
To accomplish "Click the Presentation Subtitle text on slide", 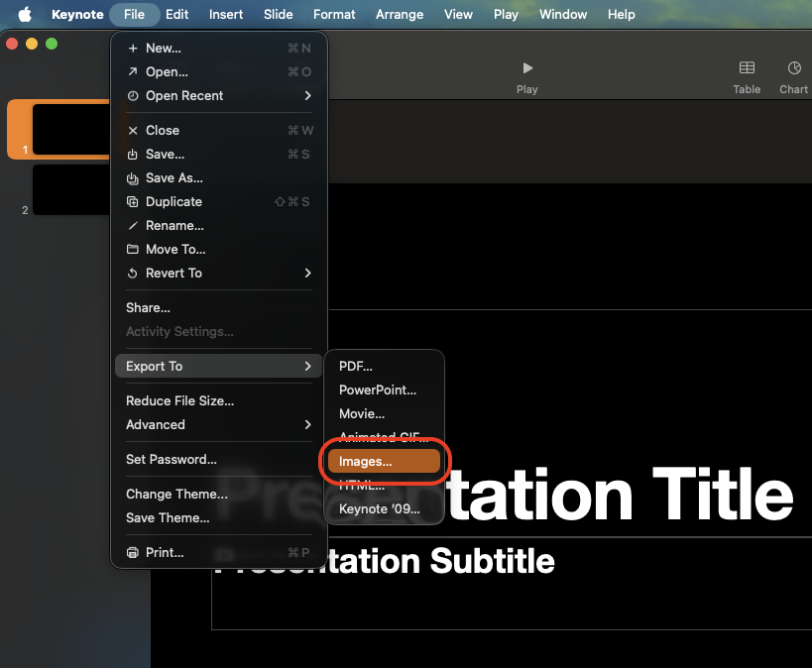I will click(x=440, y=561).
